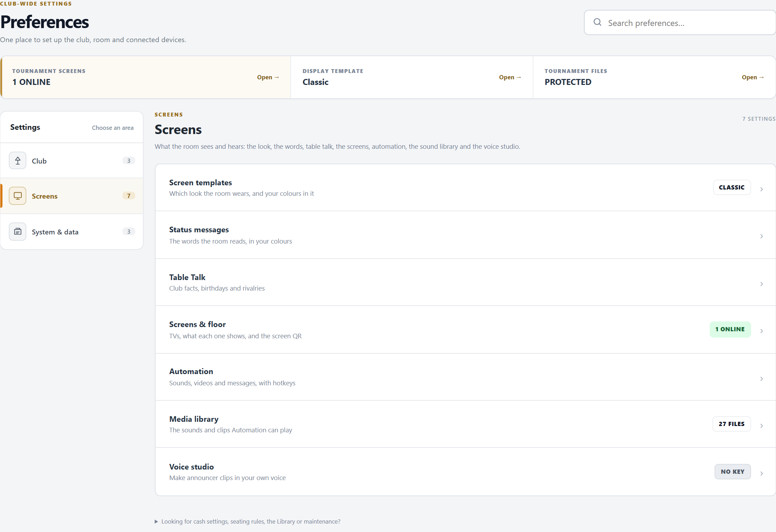Expand the 'Looking for cash settings' disclosure

[x=248, y=521]
